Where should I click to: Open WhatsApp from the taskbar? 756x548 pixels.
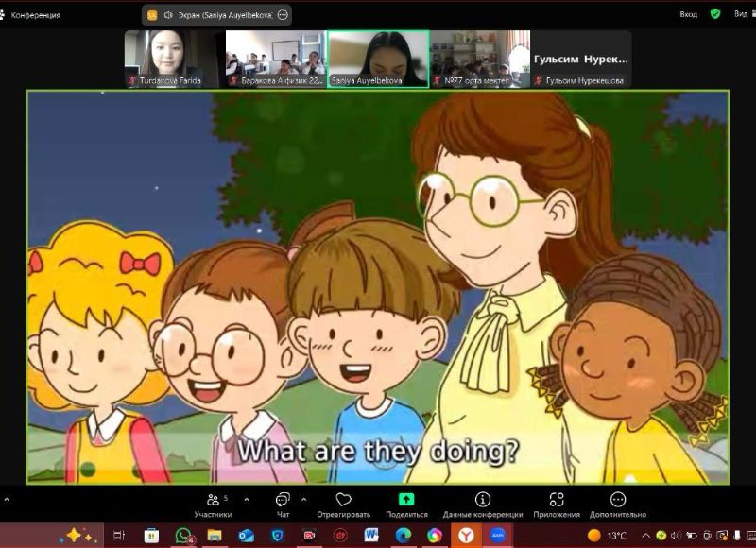click(x=183, y=536)
